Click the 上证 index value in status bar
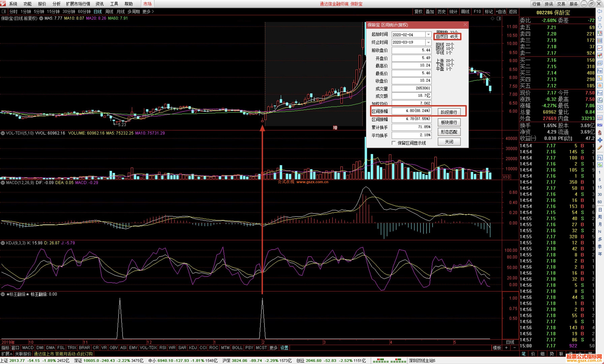The height and width of the screenshot is (364, 604). point(17,361)
